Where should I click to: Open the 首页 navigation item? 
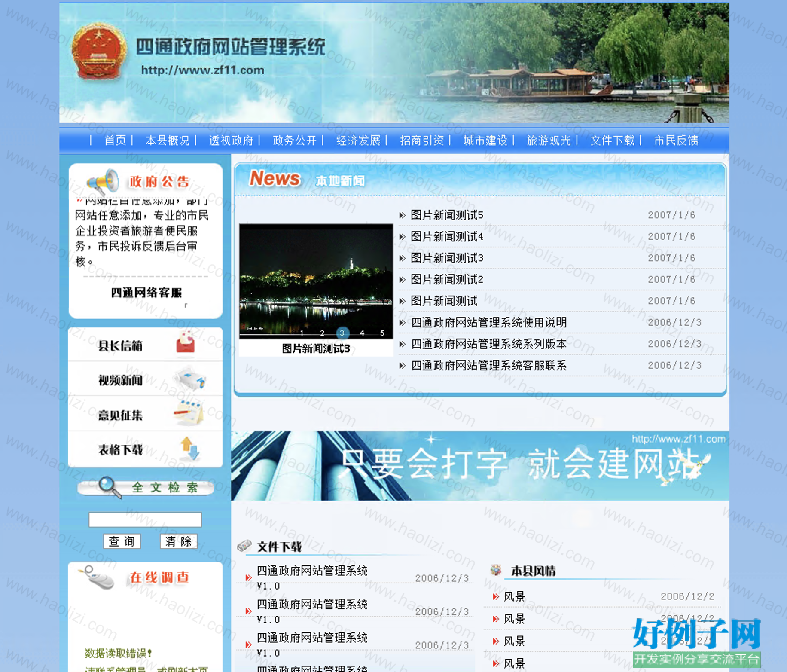click(x=115, y=141)
